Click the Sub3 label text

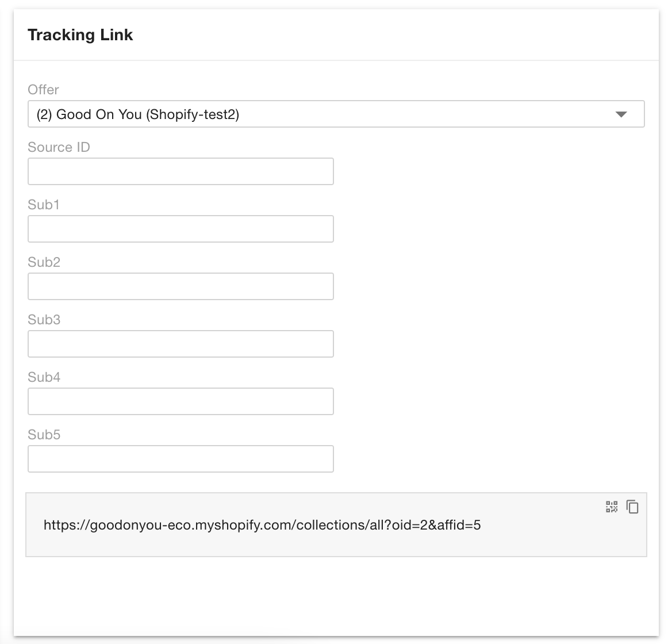coord(44,320)
